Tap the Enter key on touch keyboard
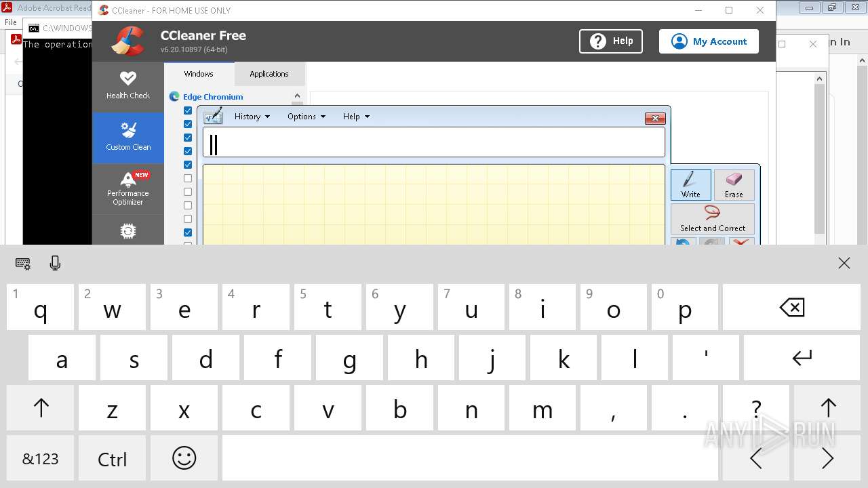868x488 pixels. coord(802,358)
